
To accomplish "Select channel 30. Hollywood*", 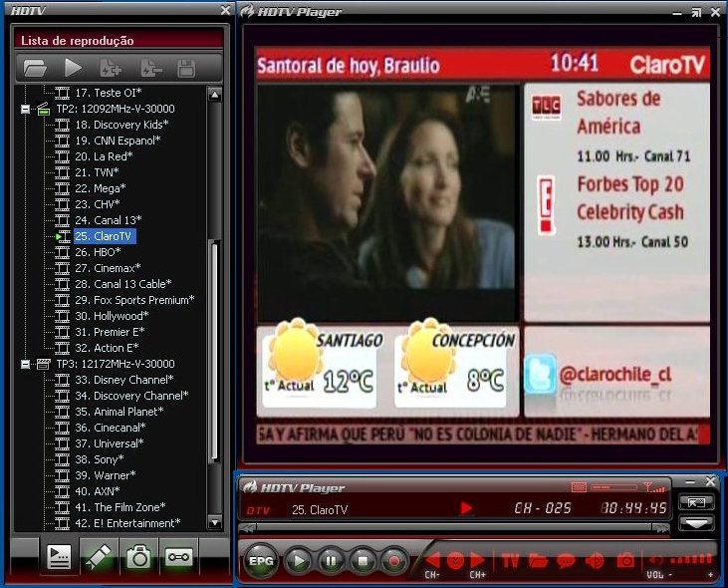I will (112, 316).
